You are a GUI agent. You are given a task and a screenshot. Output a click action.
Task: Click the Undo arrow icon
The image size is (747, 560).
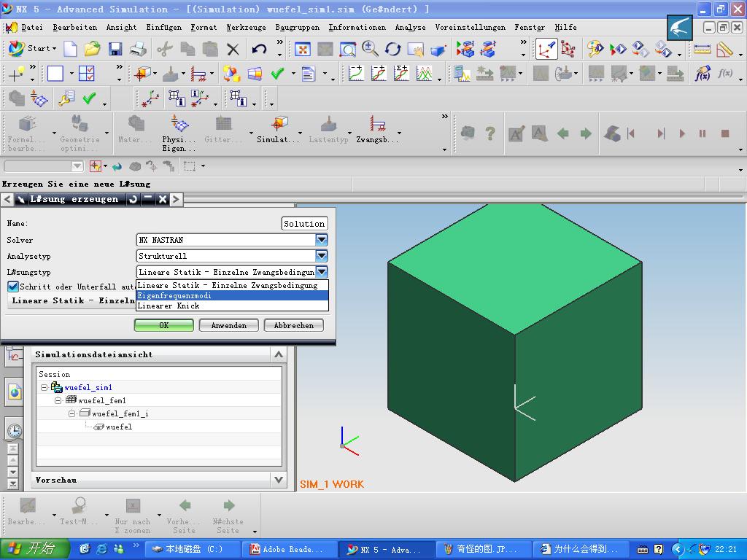[259, 49]
